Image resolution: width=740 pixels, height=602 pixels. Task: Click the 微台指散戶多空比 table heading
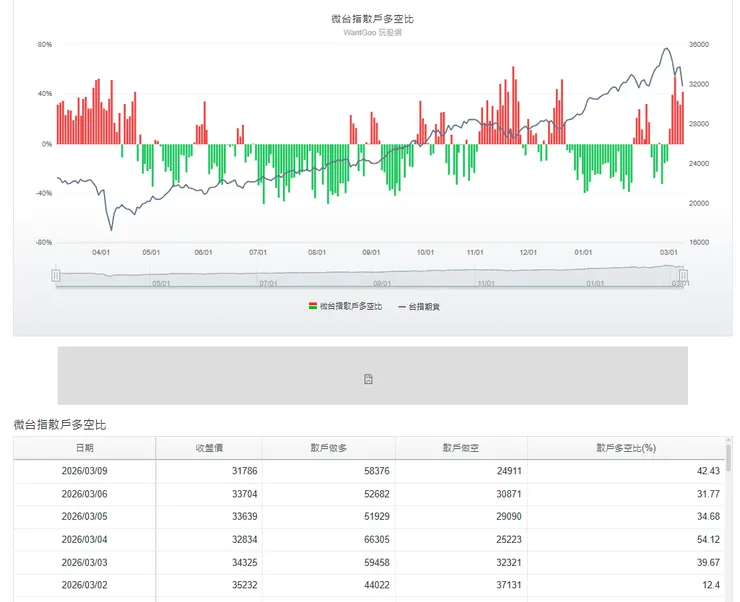[x=60, y=425]
